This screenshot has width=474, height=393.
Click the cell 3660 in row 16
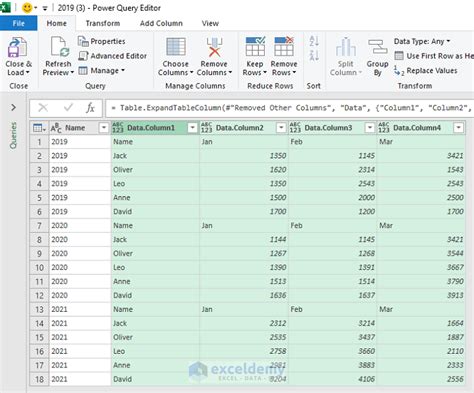(332, 351)
